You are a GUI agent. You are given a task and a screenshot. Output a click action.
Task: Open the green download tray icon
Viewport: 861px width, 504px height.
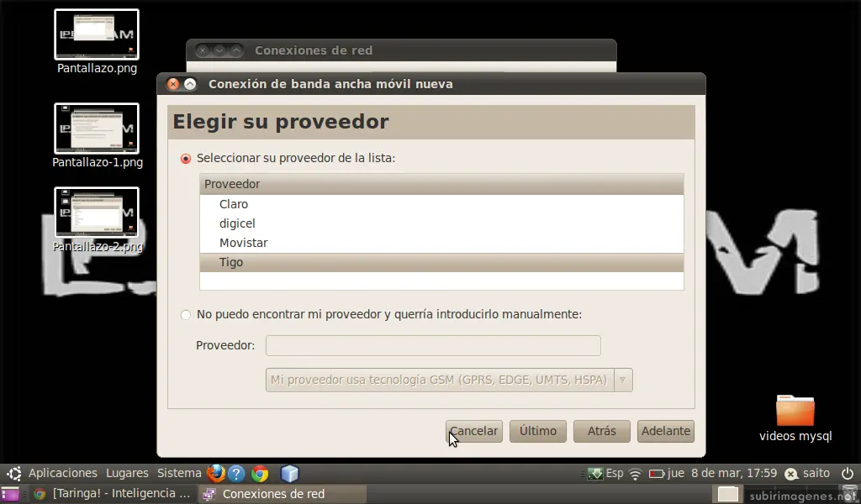[594, 473]
